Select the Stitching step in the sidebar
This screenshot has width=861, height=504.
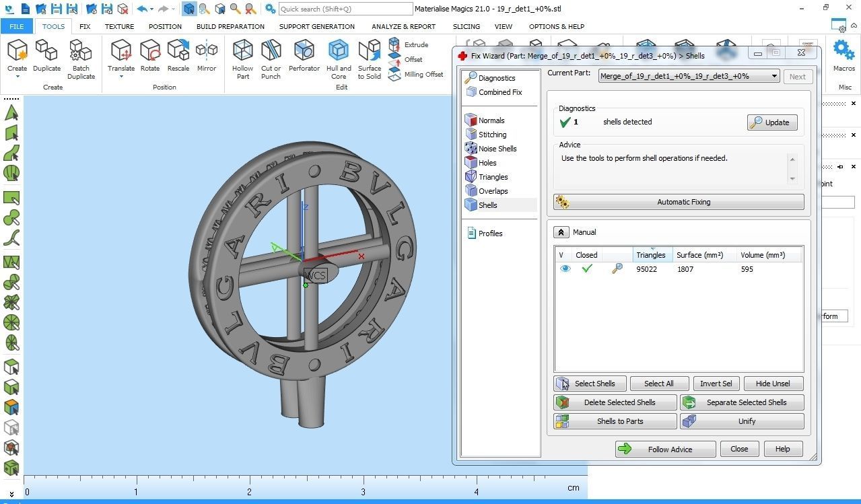coord(486,135)
